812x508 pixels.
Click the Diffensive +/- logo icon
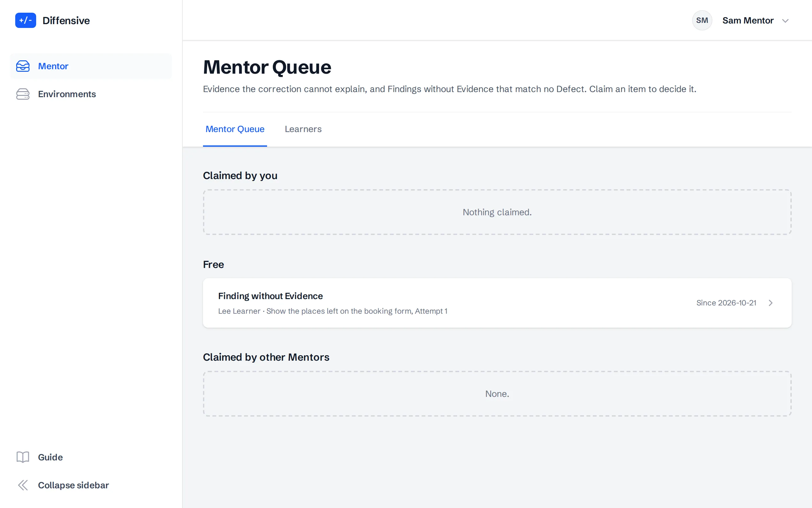click(x=25, y=21)
